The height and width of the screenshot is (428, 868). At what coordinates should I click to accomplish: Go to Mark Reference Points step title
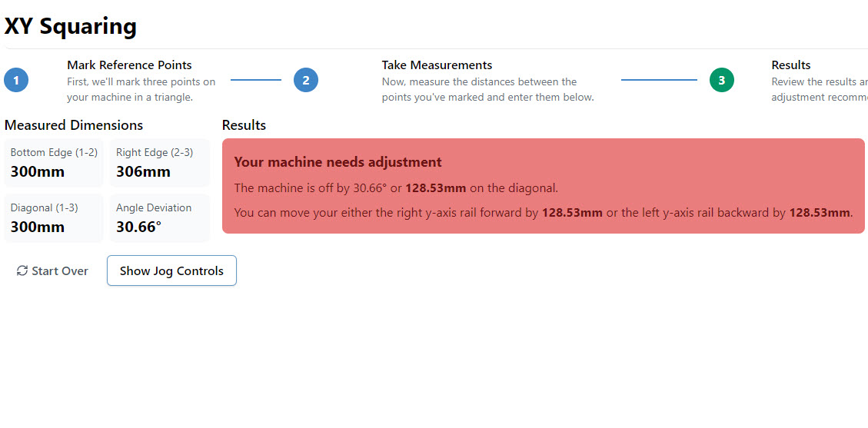click(x=129, y=65)
